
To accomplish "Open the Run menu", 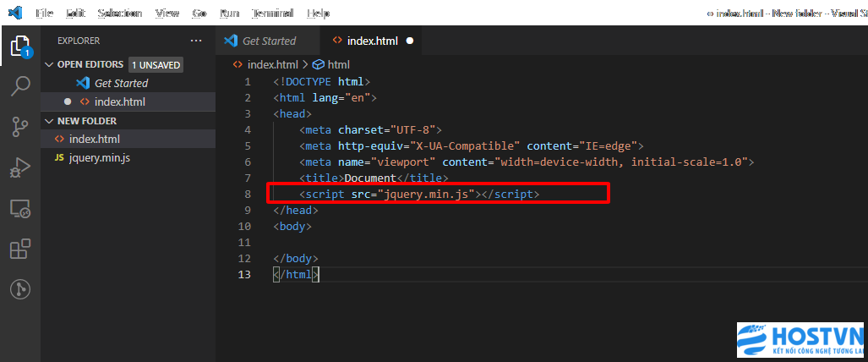I will coord(229,13).
